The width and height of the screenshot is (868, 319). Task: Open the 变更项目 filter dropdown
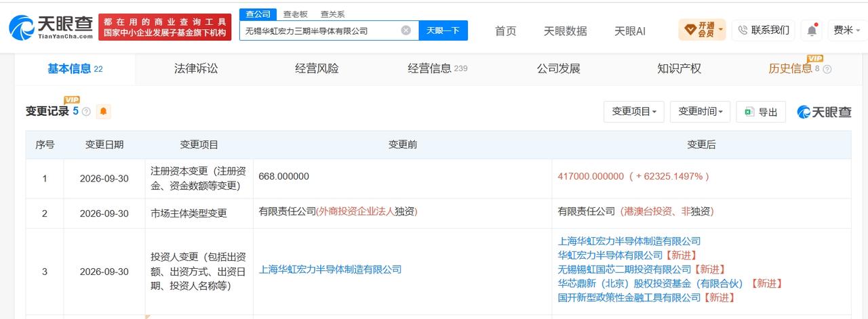[x=634, y=112]
